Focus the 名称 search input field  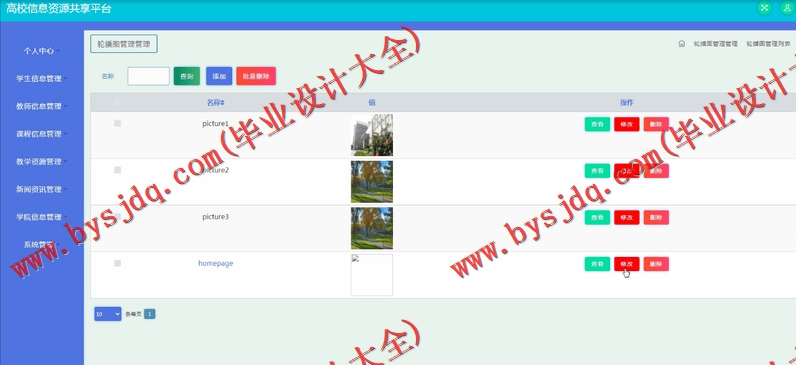[x=148, y=76]
